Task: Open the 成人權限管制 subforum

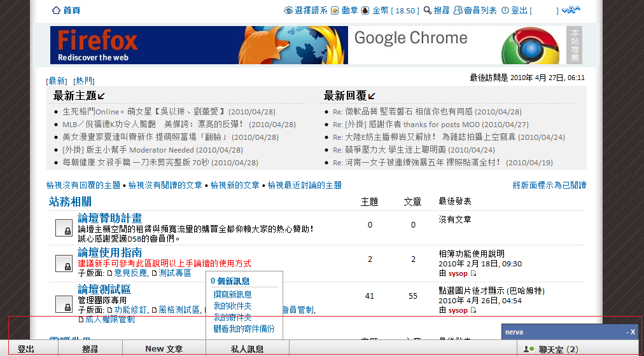Action: pyautogui.click(x=110, y=319)
